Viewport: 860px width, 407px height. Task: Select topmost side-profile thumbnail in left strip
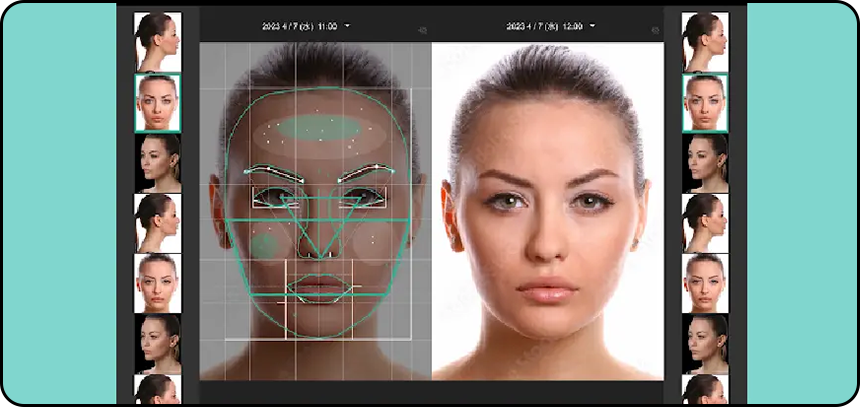(x=158, y=42)
